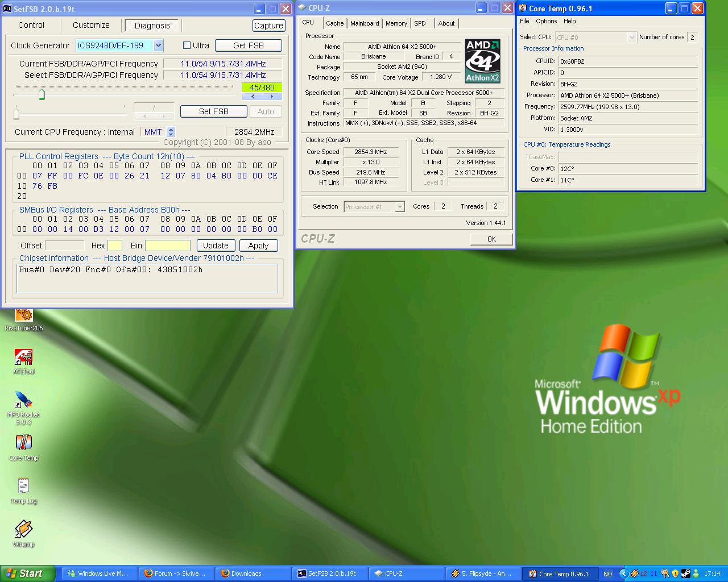Click the Set FSB button

(x=213, y=111)
